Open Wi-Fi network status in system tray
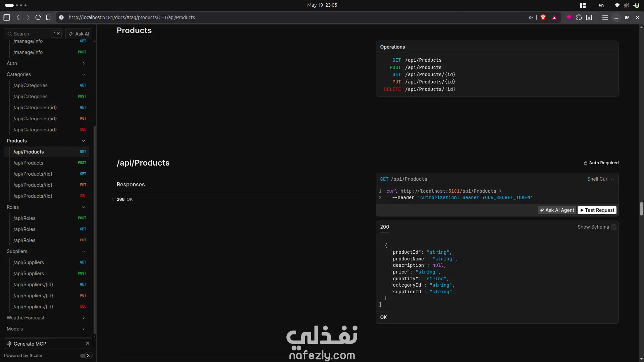The image size is (644, 362). (617, 5)
